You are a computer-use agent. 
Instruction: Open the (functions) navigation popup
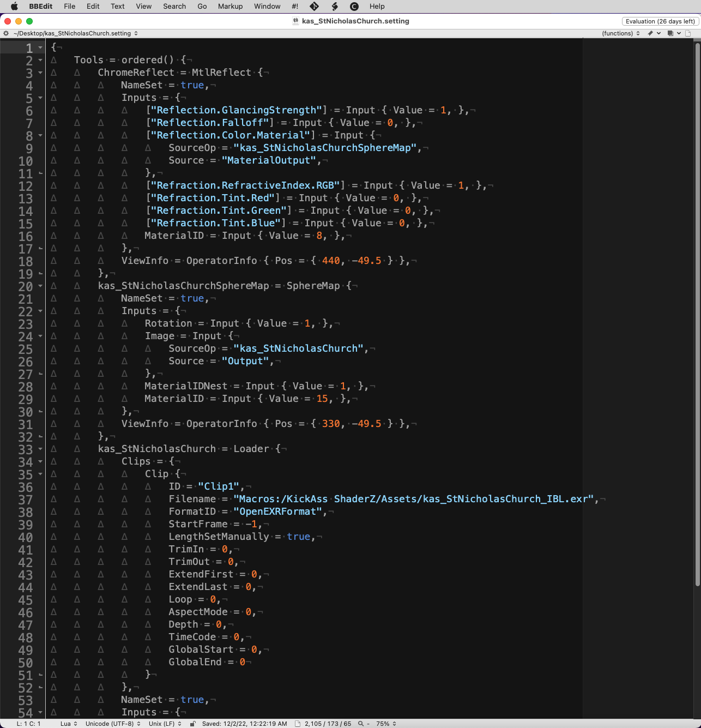point(621,33)
